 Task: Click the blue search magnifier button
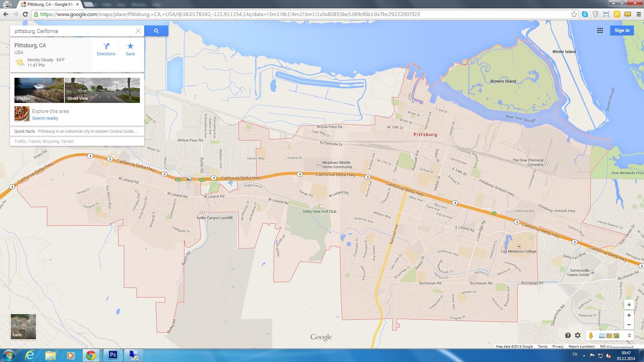[x=156, y=31]
